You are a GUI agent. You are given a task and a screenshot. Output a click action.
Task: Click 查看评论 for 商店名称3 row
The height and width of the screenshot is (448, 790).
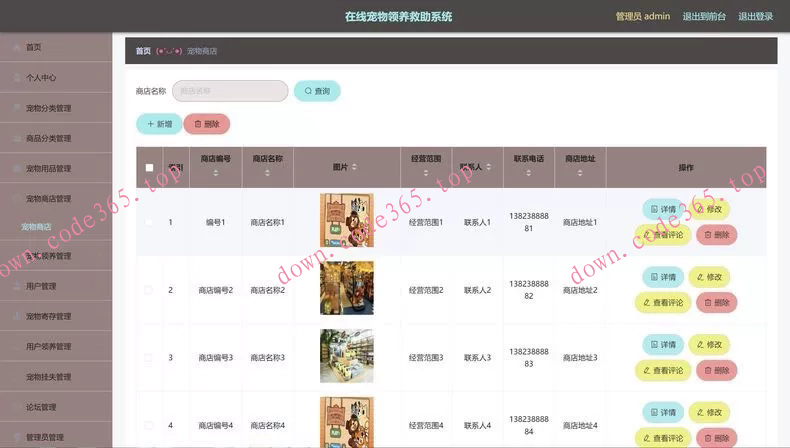pos(663,370)
